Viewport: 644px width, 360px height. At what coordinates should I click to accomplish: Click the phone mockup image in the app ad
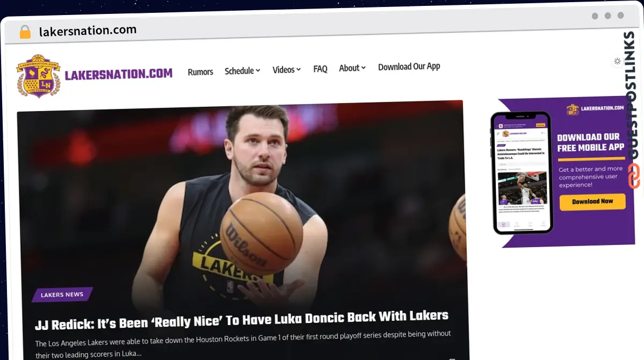pyautogui.click(x=522, y=172)
